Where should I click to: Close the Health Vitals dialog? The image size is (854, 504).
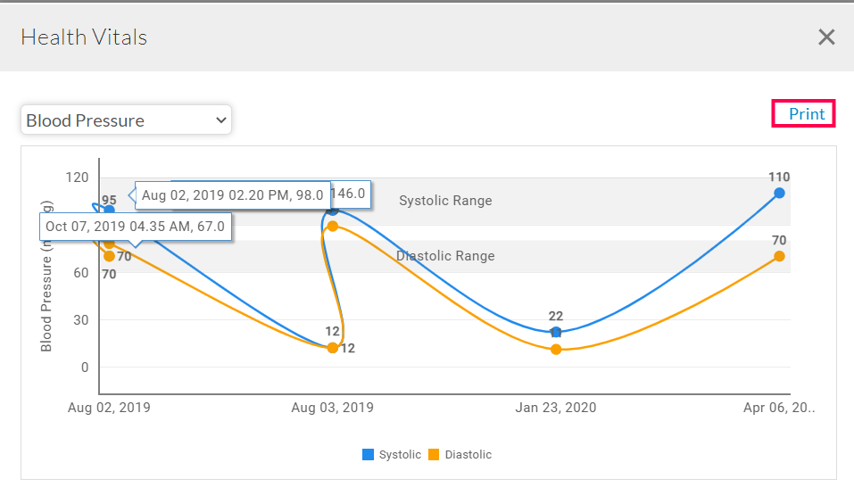tap(826, 37)
